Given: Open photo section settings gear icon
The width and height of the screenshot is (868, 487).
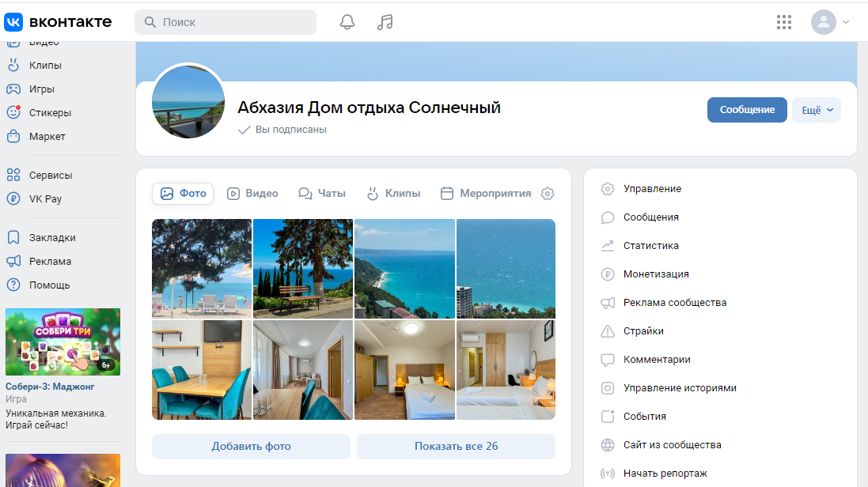Looking at the screenshot, I should click(548, 194).
